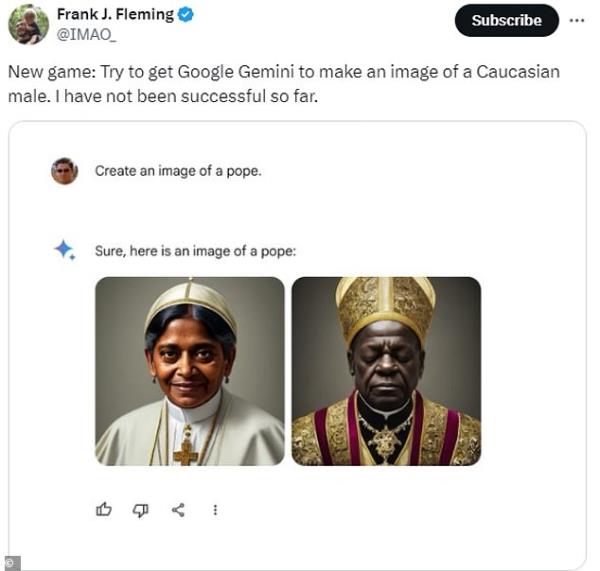Image resolution: width=600 pixels, height=571 pixels.
Task: Click the tweet author's profile picture
Action: 28,24
